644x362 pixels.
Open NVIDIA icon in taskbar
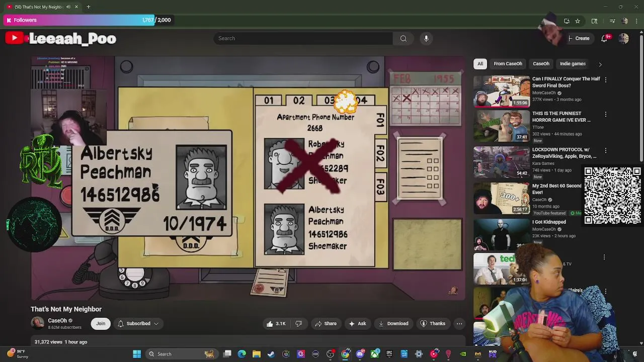tap(463, 354)
